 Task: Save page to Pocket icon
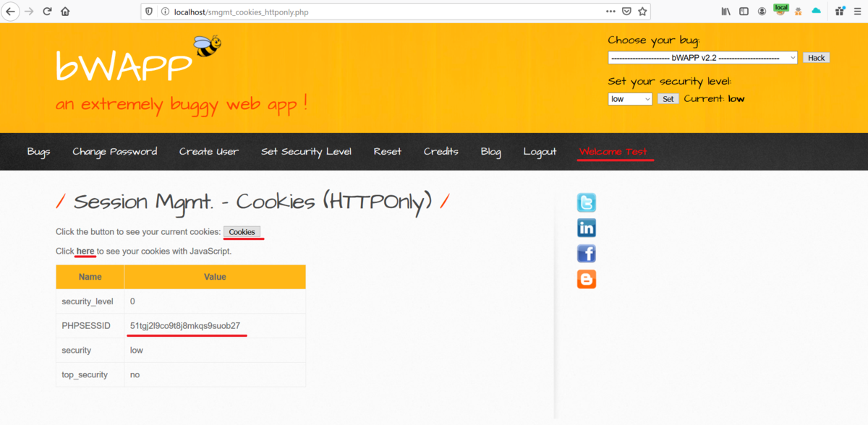(x=626, y=12)
